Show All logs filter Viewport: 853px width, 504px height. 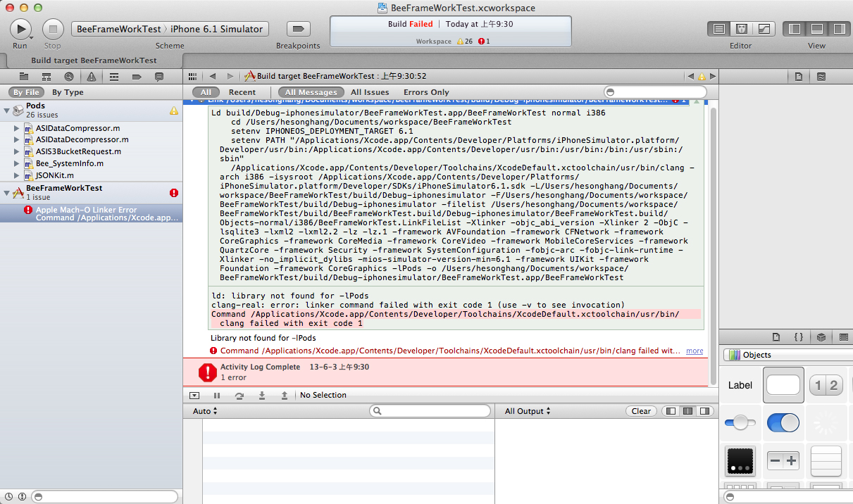pos(206,92)
